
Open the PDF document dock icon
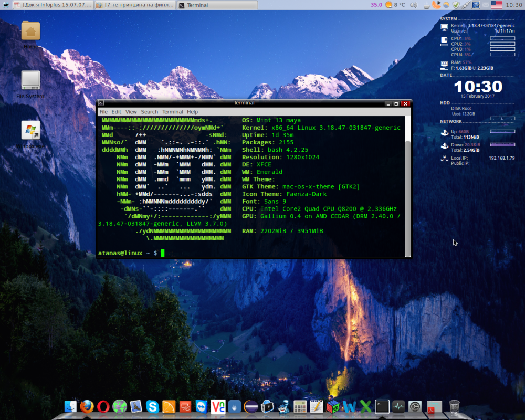434,407
